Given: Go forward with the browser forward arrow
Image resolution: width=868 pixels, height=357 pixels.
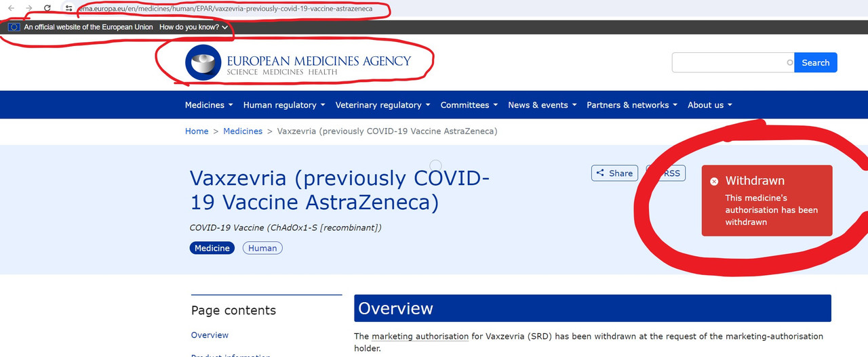Looking at the screenshot, I should point(29,8).
